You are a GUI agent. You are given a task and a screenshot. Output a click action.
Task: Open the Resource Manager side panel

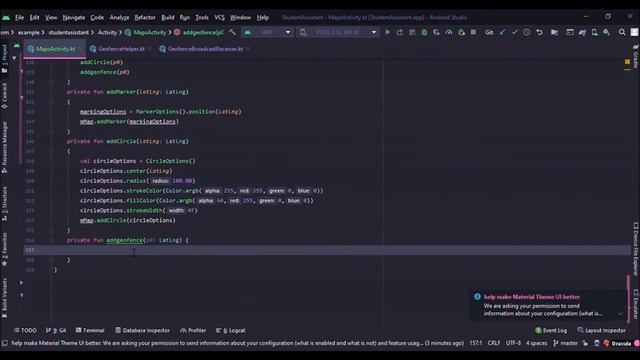point(4,147)
